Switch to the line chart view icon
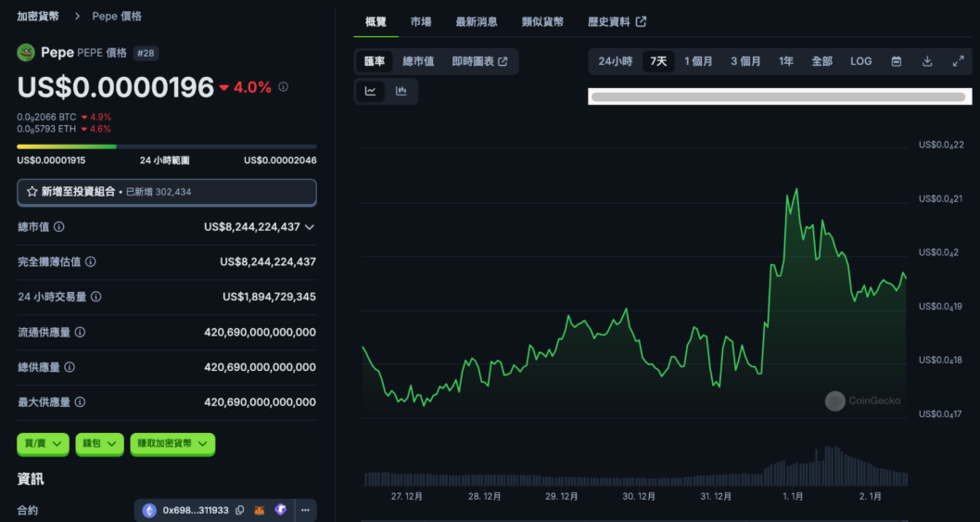The width and height of the screenshot is (980, 522). click(371, 91)
